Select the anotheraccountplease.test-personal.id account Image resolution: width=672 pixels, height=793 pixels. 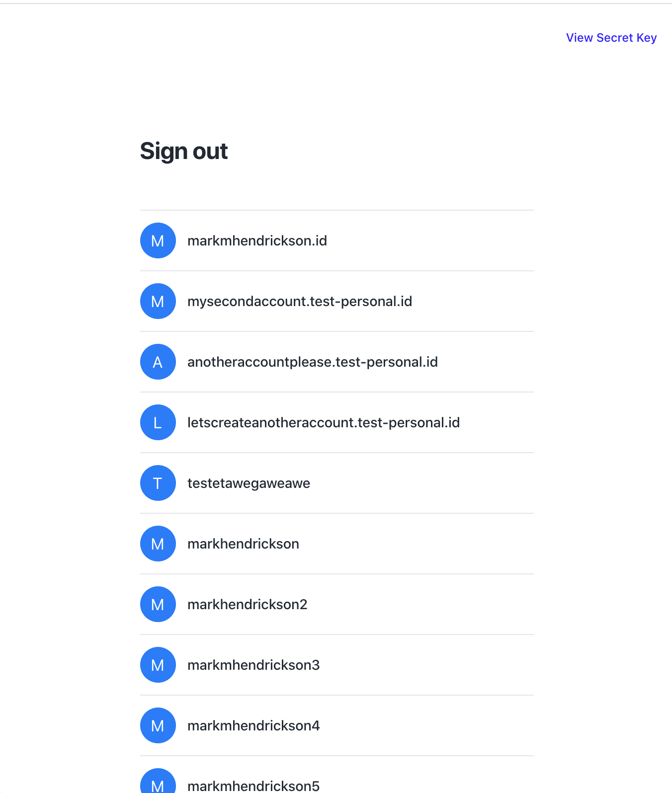click(312, 362)
